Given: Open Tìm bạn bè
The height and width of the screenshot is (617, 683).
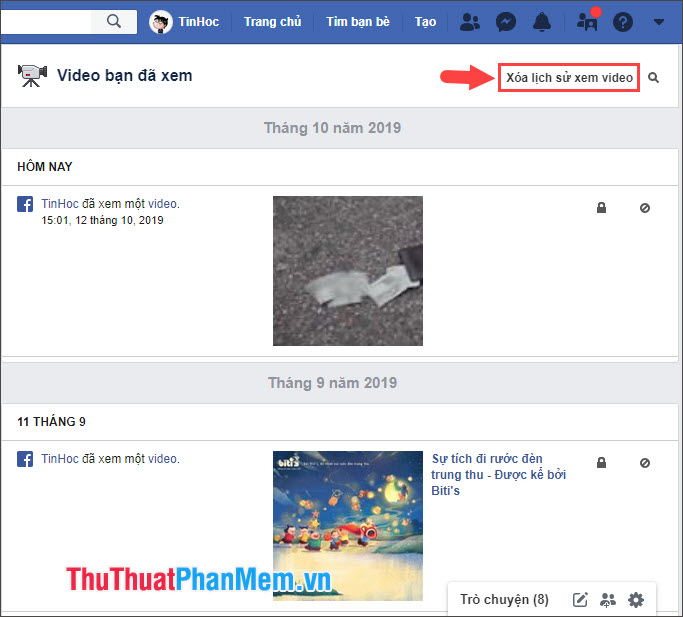Looking at the screenshot, I should coord(358,21).
